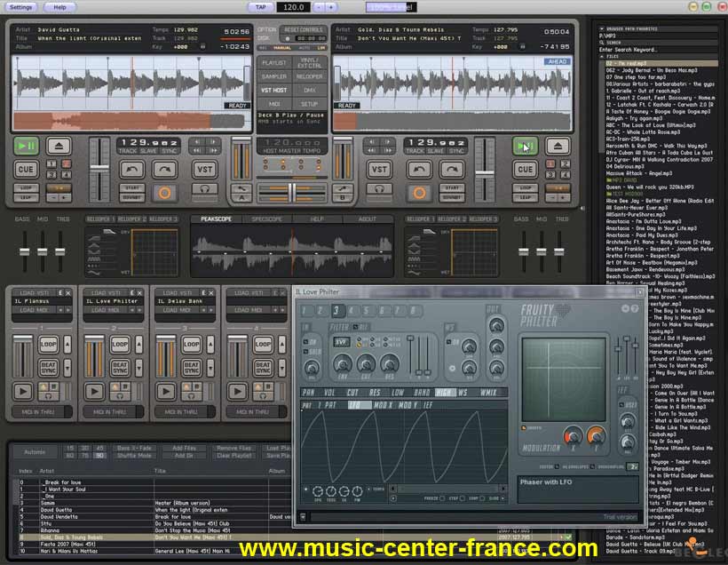Toggle play/pause on deck A
Screen dimensions: 728x565
pyautogui.click(x=26, y=146)
